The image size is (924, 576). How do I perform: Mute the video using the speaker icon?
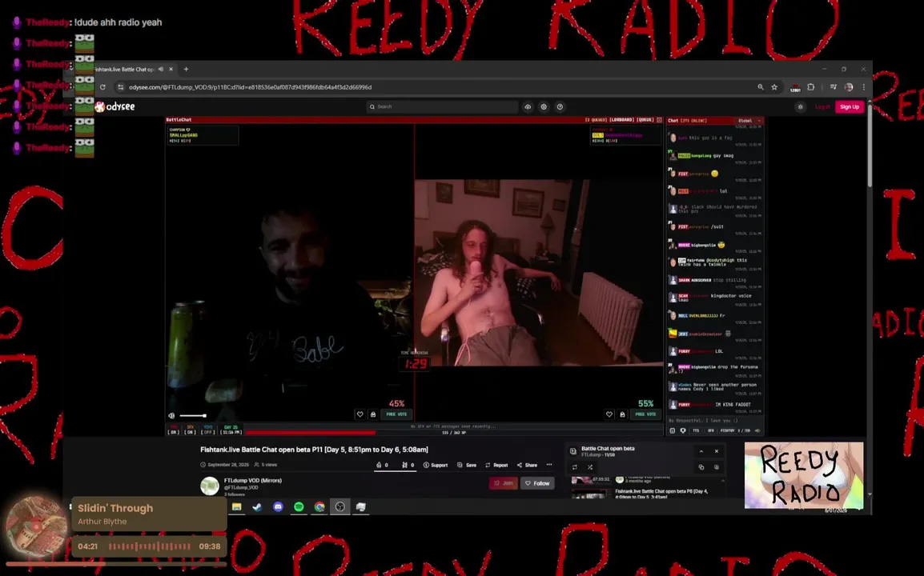tap(171, 415)
